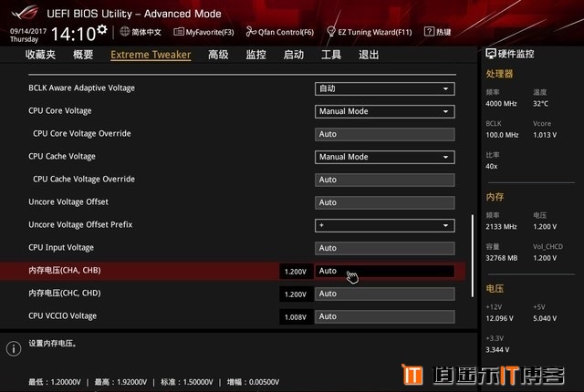The image size is (584, 392).
Task: Launch EZ Tuning Wizard(F11) bulb icon
Action: (x=330, y=32)
